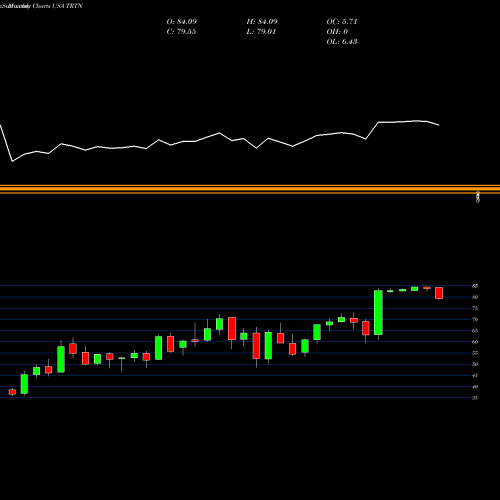Click the 'Charts USA TRTN' title text
The width and height of the screenshot is (500, 500).
pos(57,6)
